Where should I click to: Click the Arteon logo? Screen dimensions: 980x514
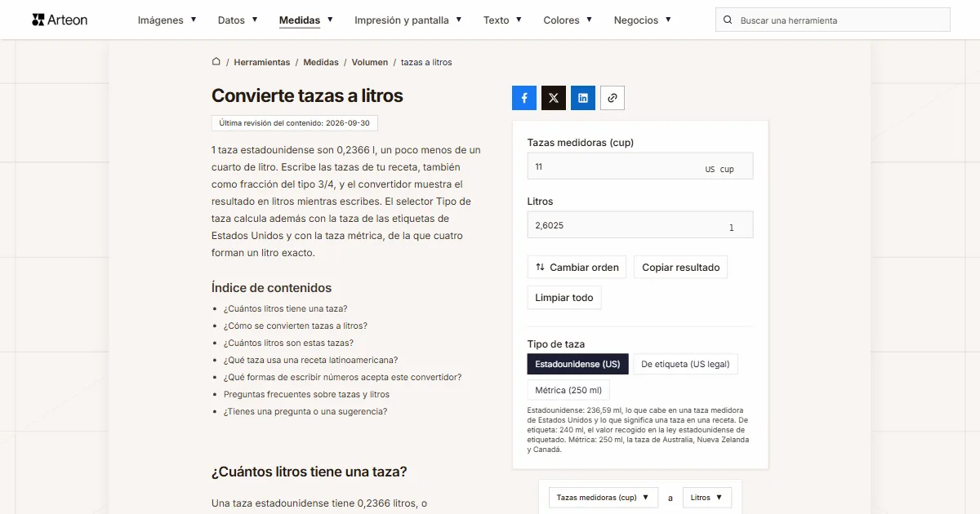pos(60,20)
